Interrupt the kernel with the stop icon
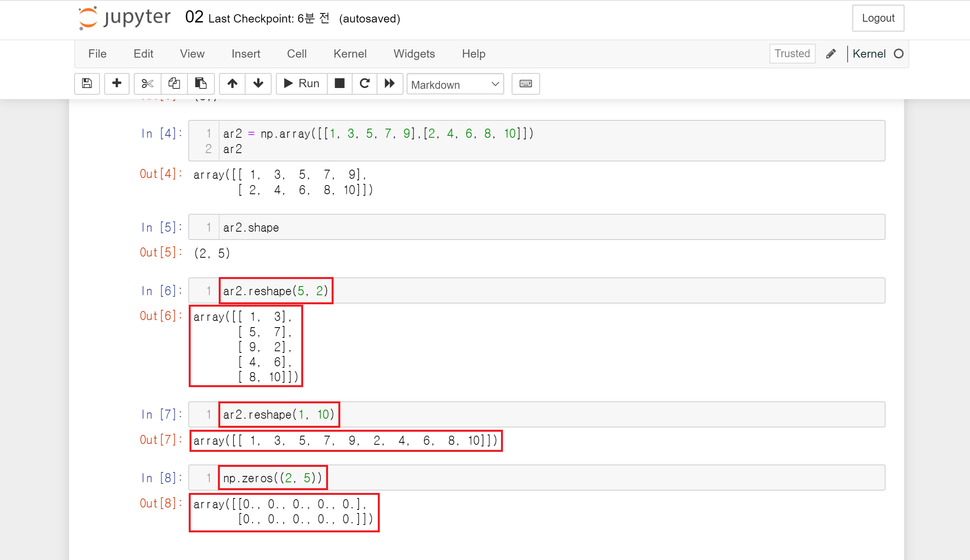 coord(340,83)
